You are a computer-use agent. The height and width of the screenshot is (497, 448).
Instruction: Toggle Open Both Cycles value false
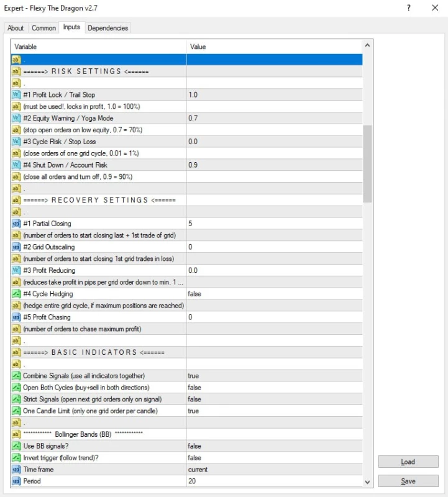[x=273, y=388]
